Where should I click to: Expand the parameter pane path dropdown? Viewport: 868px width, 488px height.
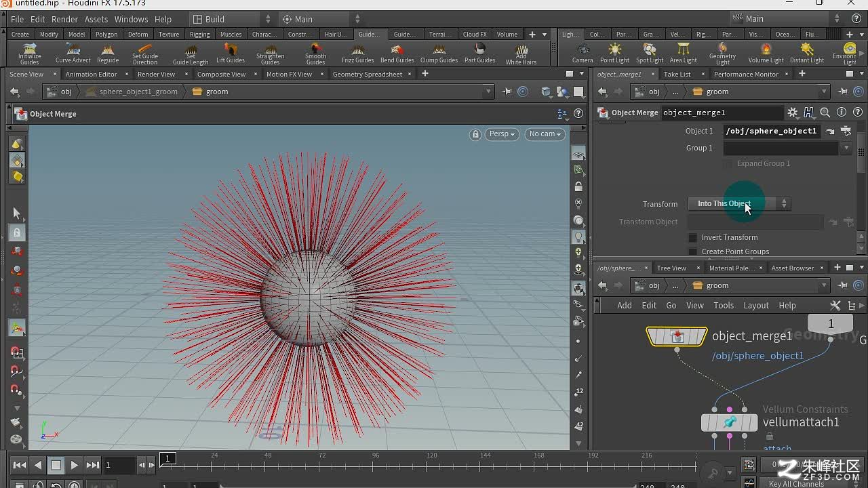(x=825, y=91)
